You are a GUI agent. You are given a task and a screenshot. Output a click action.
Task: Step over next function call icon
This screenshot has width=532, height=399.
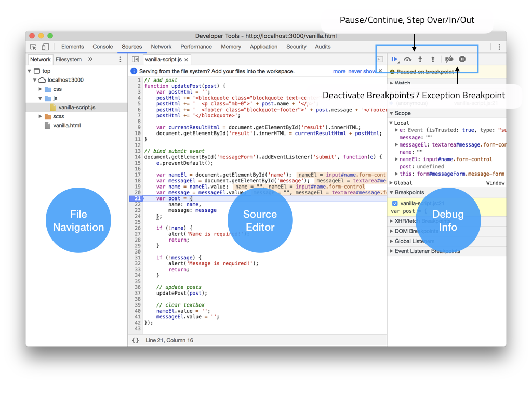(x=407, y=59)
